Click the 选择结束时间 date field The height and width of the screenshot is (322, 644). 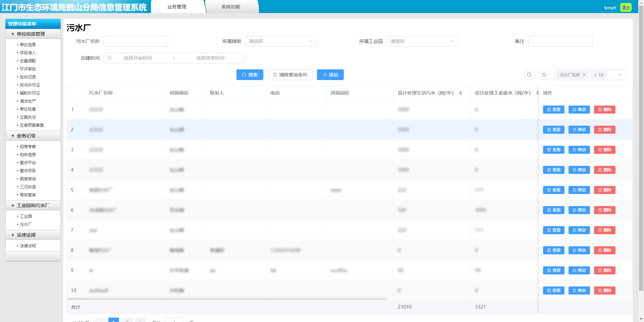click(x=210, y=58)
